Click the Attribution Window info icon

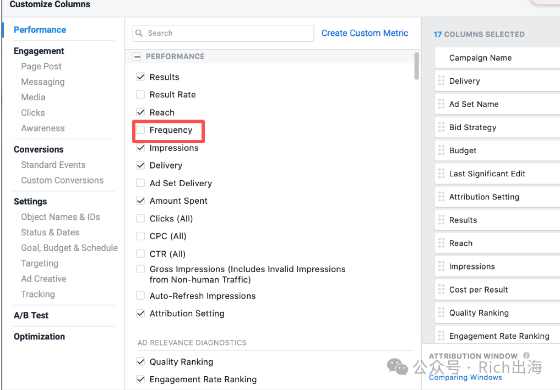click(x=526, y=355)
